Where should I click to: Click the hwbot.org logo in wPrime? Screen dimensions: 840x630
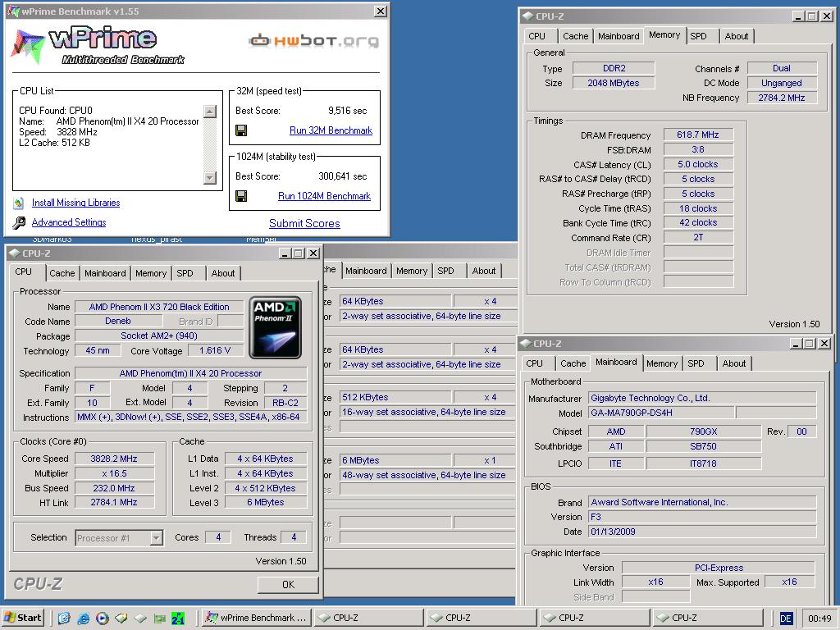point(314,41)
